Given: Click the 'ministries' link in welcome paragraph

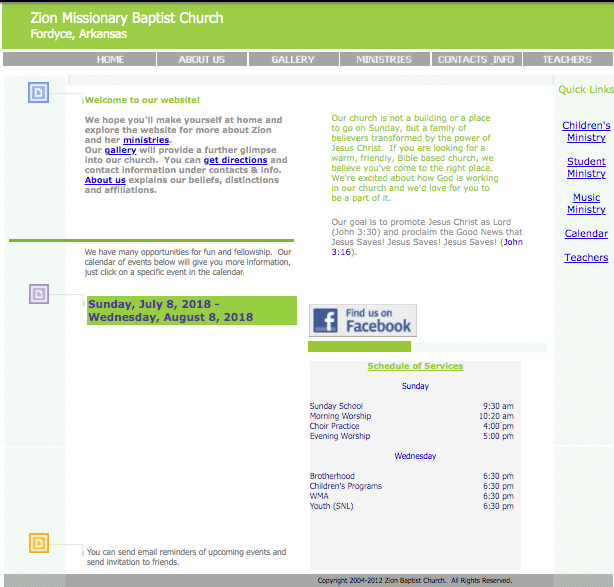Looking at the screenshot, I should coord(146,140).
